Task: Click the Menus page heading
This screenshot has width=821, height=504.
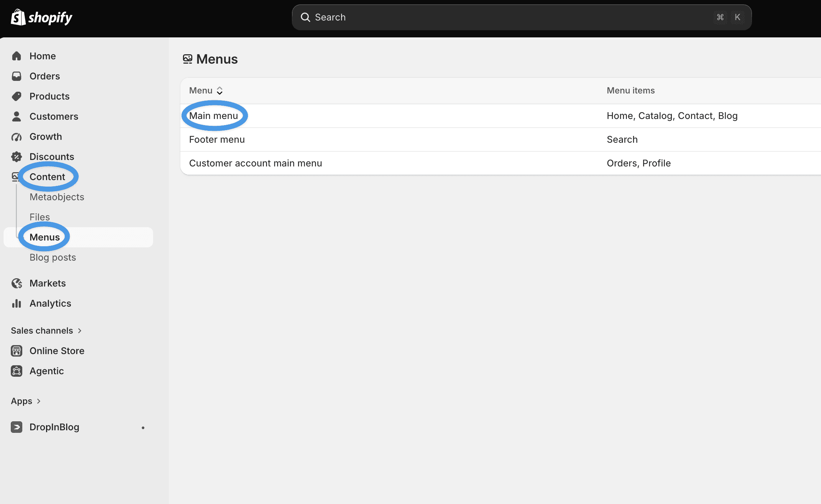Action: click(x=217, y=59)
